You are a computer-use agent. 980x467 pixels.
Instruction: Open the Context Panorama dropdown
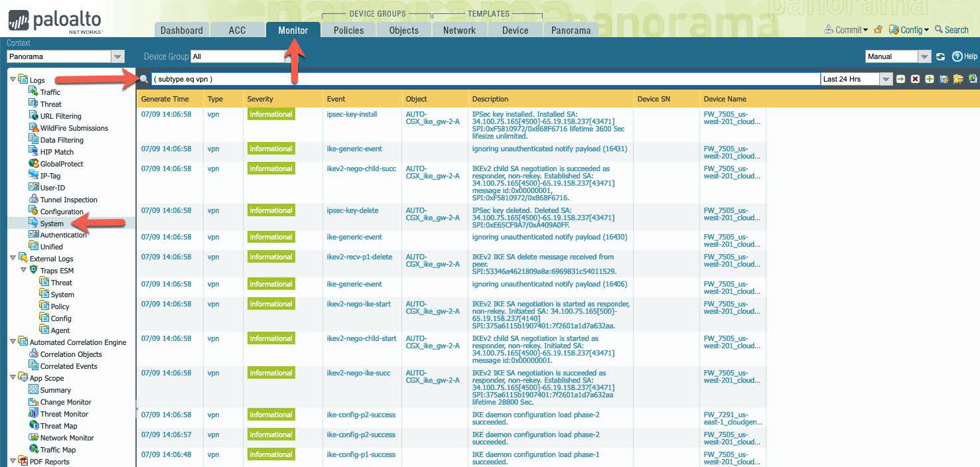click(x=118, y=56)
